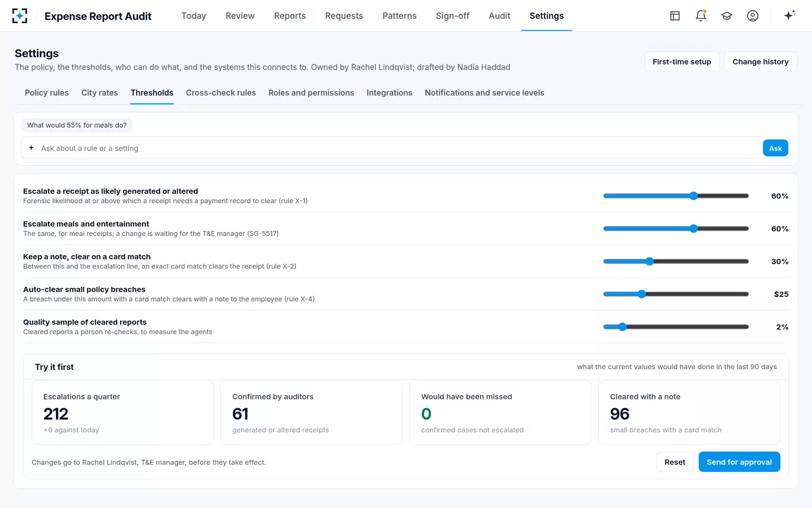Click the Quality sample of cleared reports slider
Screen dimensions: 812x508
pyautogui.click(x=676, y=327)
